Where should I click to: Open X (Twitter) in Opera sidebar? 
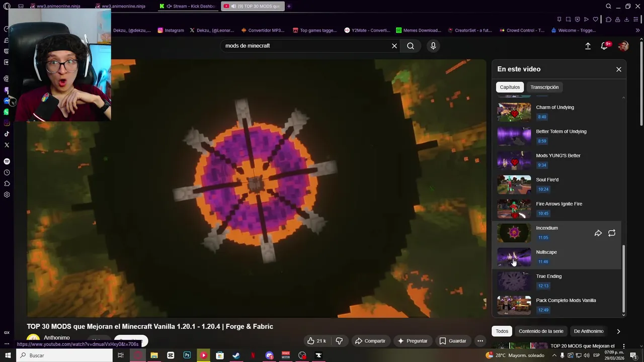point(7,145)
